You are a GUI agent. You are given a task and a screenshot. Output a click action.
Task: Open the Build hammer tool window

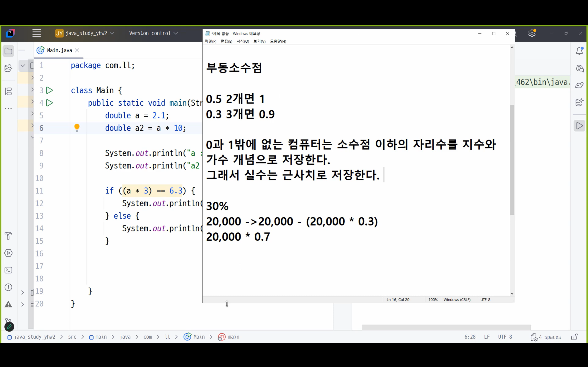[9, 236]
